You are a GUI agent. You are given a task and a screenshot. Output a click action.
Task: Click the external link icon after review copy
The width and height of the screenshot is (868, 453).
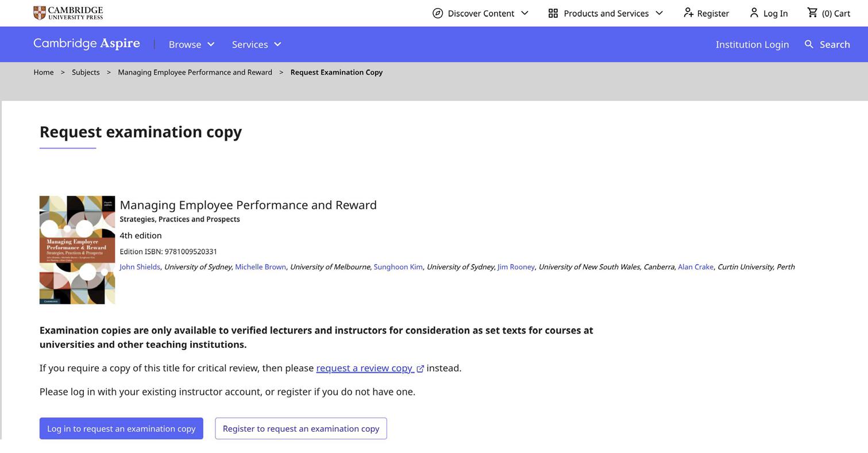point(421,369)
